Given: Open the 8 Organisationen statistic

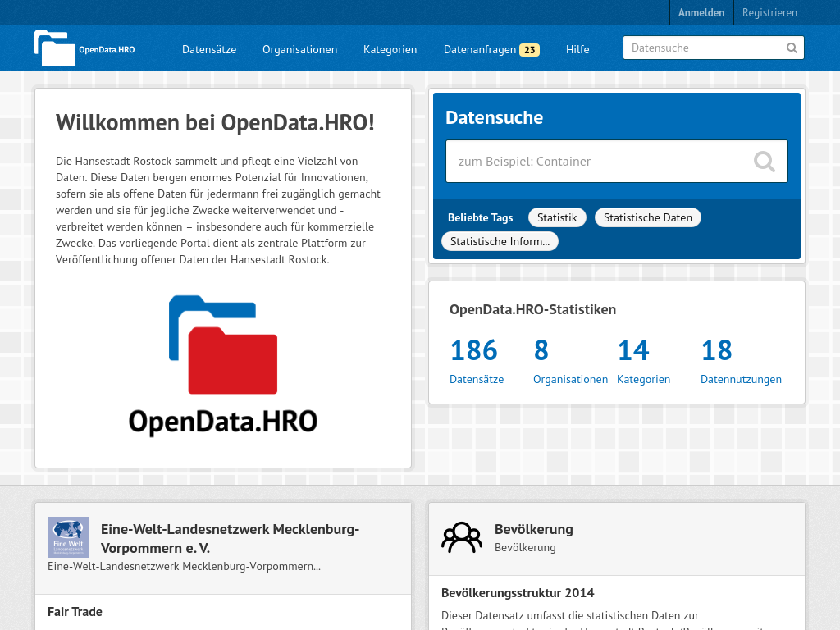Looking at the screenshot, I should click(570, 361).
